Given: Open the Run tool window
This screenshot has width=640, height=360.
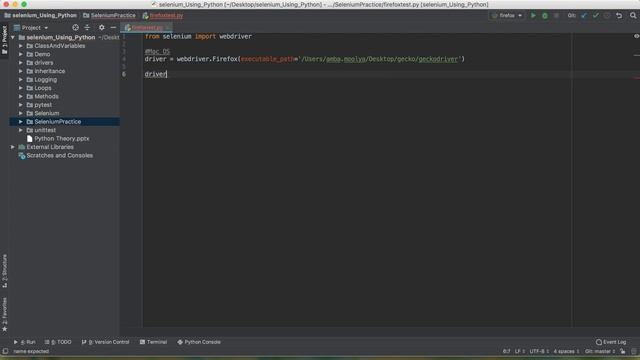Looking at the screenshot, I should 24,342.
